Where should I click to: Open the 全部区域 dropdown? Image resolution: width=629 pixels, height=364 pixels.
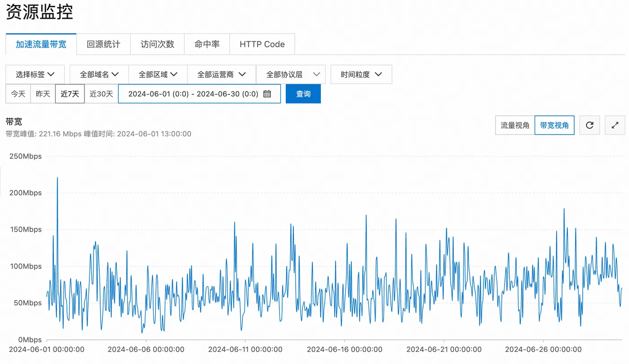point(158,75)
